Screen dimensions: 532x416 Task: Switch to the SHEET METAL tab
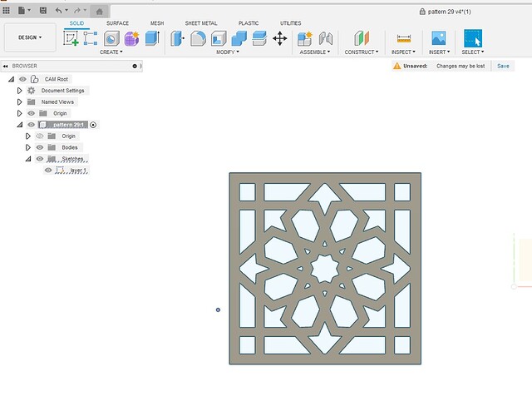[x=201, y=23]
